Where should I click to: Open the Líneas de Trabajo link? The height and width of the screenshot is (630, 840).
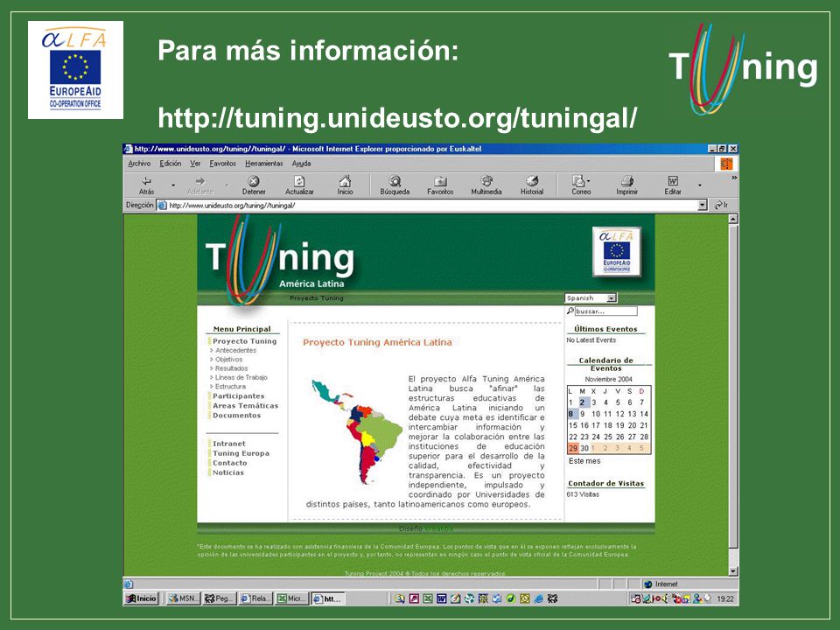pos(241,378)
